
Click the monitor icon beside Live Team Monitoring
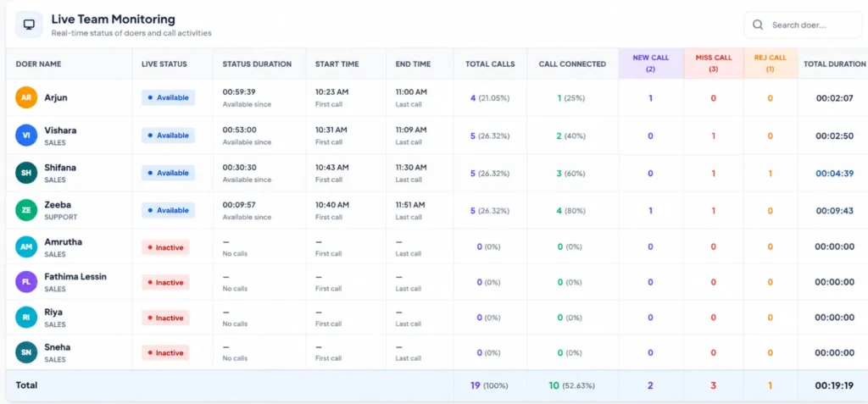coord(29,25)
